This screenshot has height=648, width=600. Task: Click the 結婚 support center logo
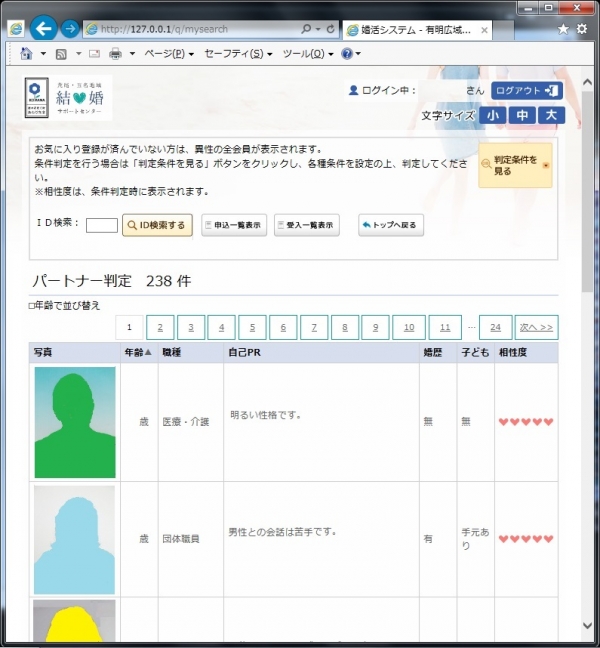point(69,100)
